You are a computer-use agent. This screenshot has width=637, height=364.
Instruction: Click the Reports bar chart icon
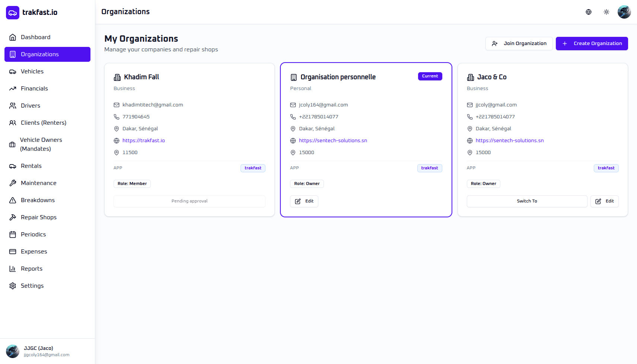pyautogui.click(x=13, y=269)
